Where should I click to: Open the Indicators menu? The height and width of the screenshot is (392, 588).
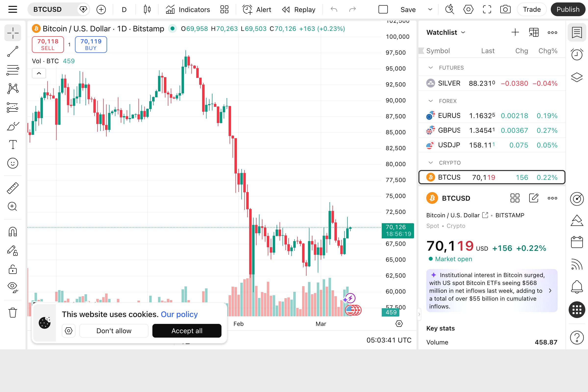(188, 10)
